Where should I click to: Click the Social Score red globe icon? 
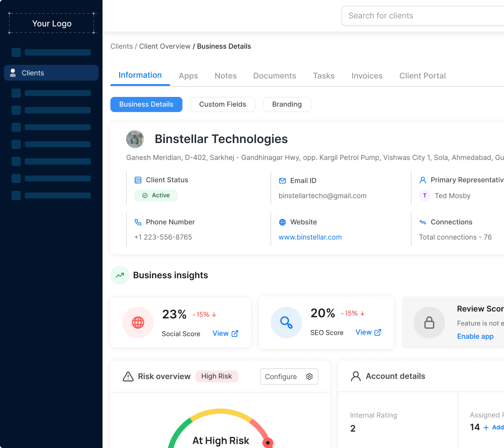point(138,322)
